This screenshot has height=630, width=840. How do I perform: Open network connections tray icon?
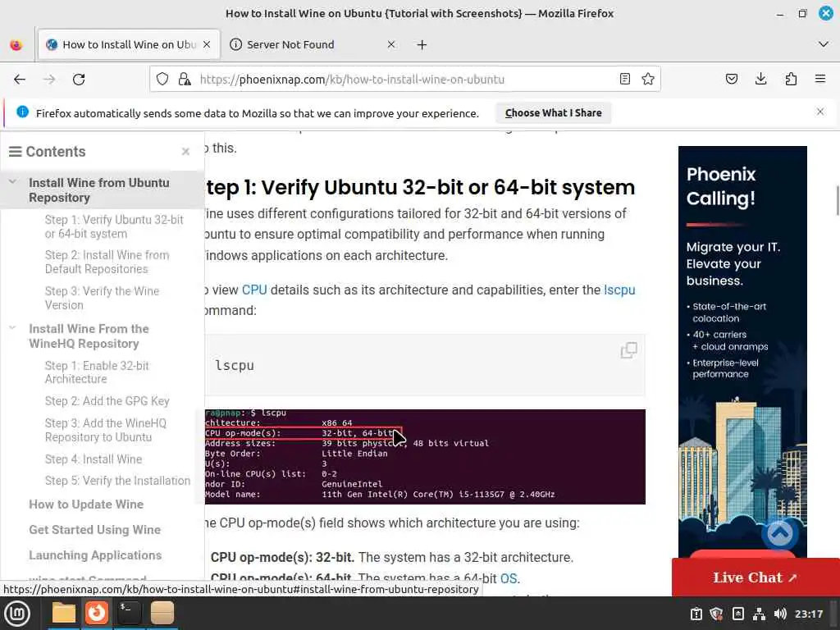coord(759,614)
